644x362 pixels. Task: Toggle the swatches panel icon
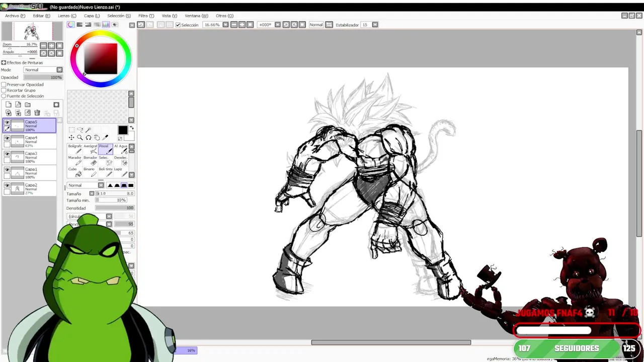(106, 25)
